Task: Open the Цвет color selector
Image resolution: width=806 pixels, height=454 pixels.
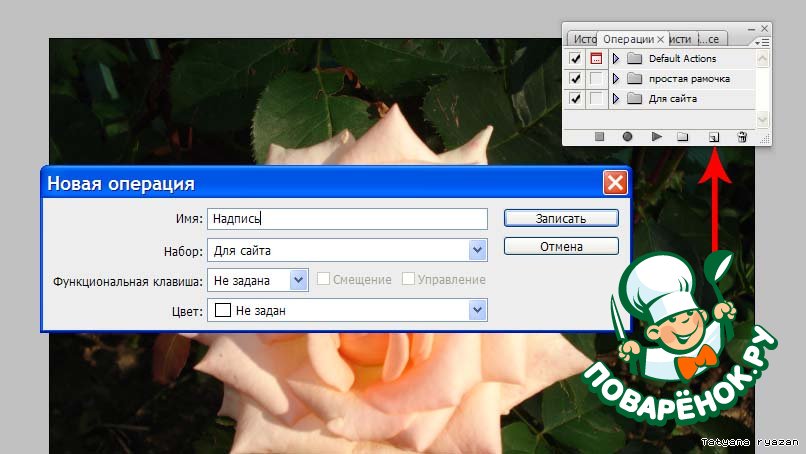Action: 477,311
